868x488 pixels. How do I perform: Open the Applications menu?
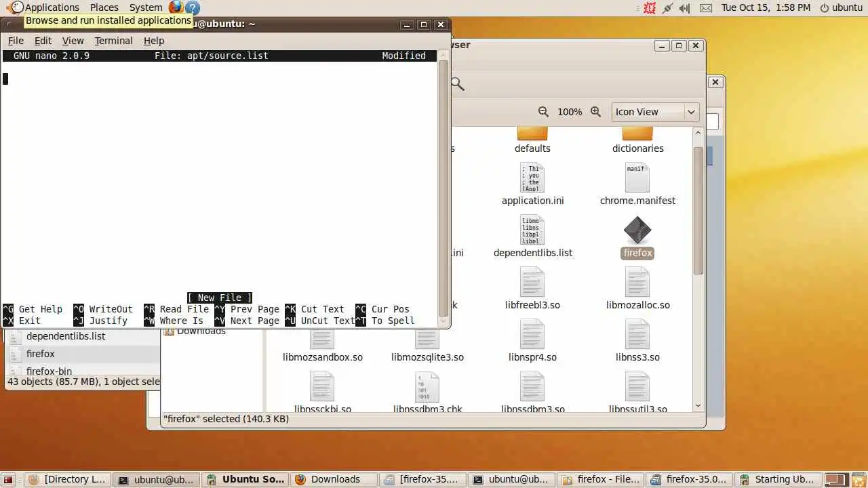tap(45, 7)
